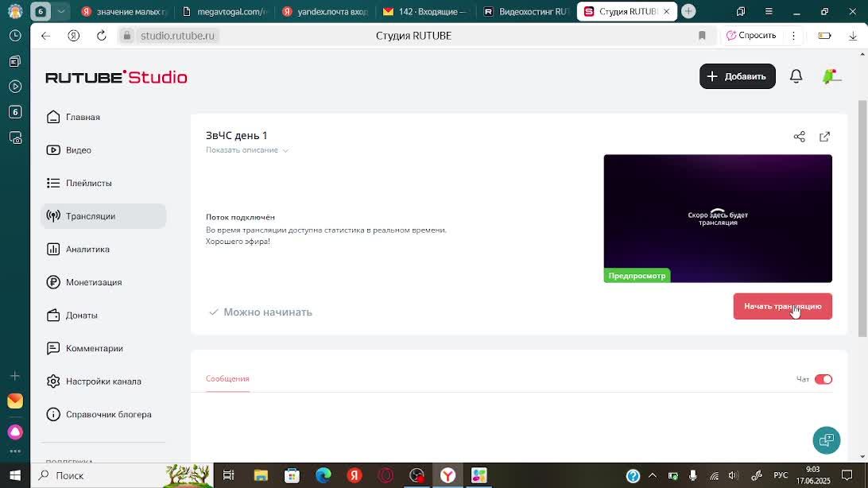The image size is (868, 488).
Task: Launch Microsoft Edge from the taskbar
Action: pos(324,475)
